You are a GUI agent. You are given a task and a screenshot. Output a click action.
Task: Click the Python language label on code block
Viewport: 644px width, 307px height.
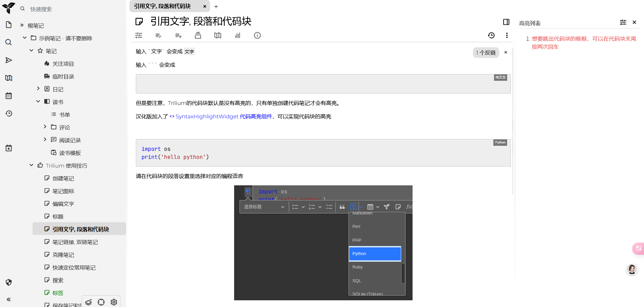tap(500, 142)
